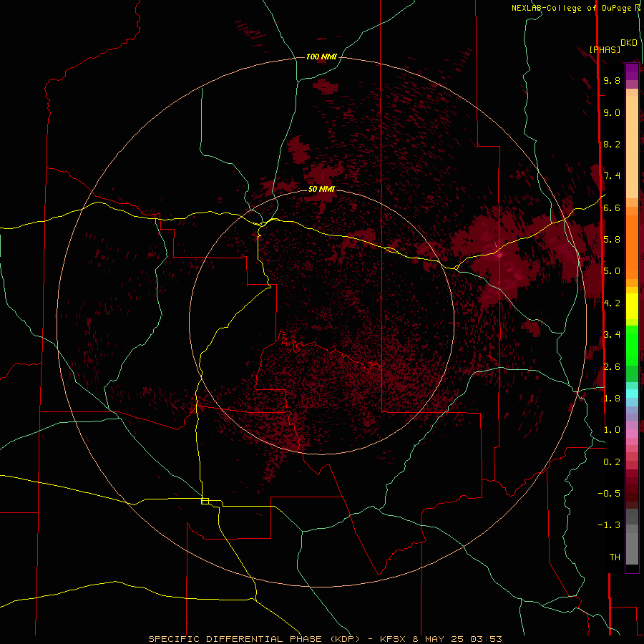Click the peach band beside 8.2
Screen dimensions: 644x644
[x=632, y=147]
